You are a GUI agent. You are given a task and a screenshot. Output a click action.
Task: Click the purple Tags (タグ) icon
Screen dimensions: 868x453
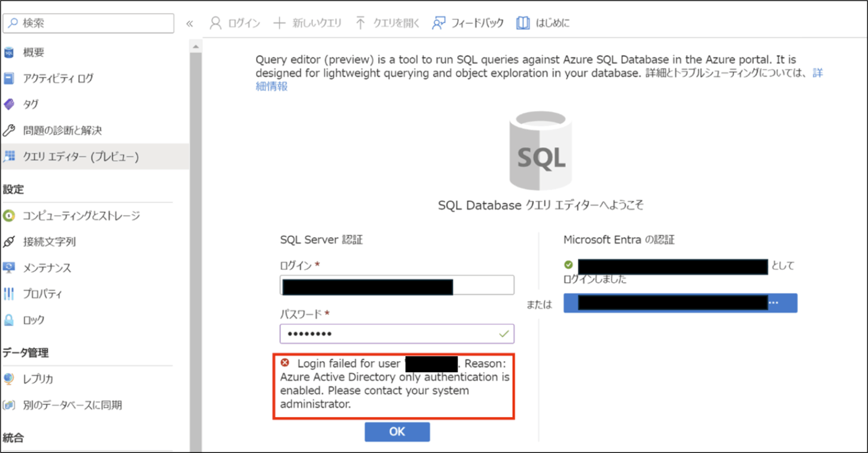click(9, 105)
